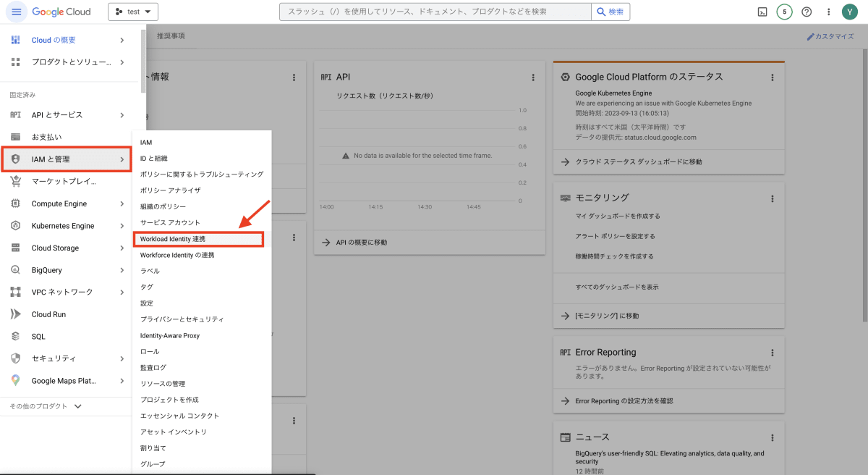Viewport: 868px width, 475px height.
Task: Open the test project selector dropdown
Action: coord(133,12)
